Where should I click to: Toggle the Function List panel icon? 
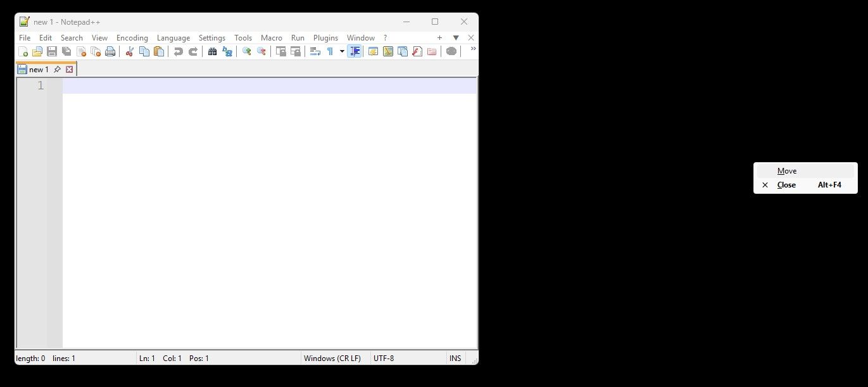417,51
